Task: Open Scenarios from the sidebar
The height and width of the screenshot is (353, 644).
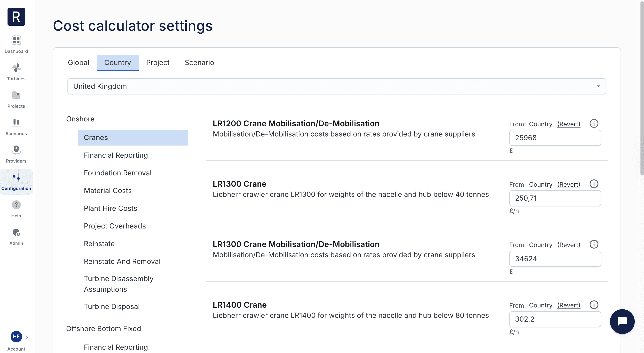Action: coord(16,123)
